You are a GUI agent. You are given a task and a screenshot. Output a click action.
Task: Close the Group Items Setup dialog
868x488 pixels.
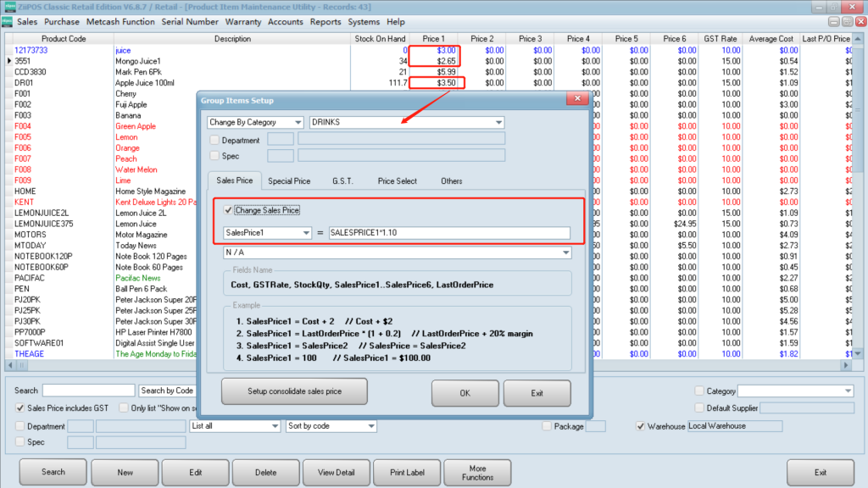577,99
